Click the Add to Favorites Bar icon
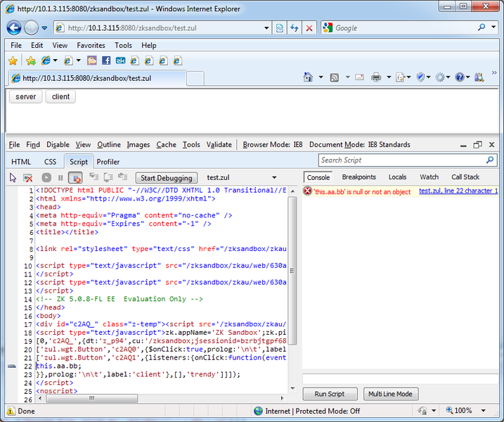Viewport: 504px width, 422px height. pos(31,60)
